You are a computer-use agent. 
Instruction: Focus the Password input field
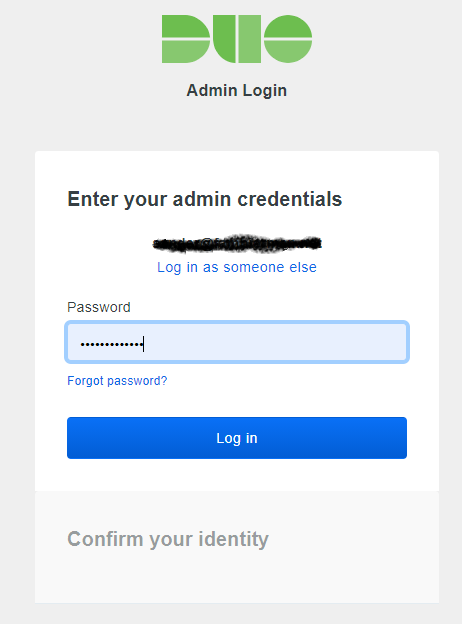click(x=237, y=342)
